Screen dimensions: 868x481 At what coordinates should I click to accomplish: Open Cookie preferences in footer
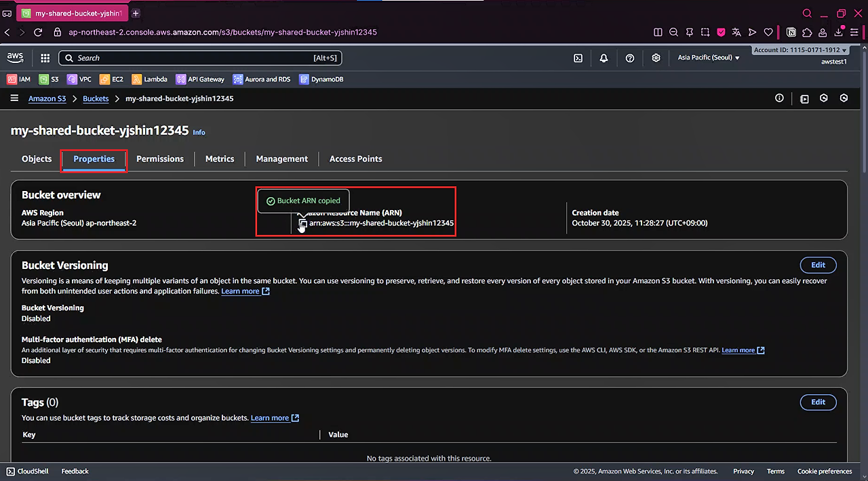click(x=825, y=472)
